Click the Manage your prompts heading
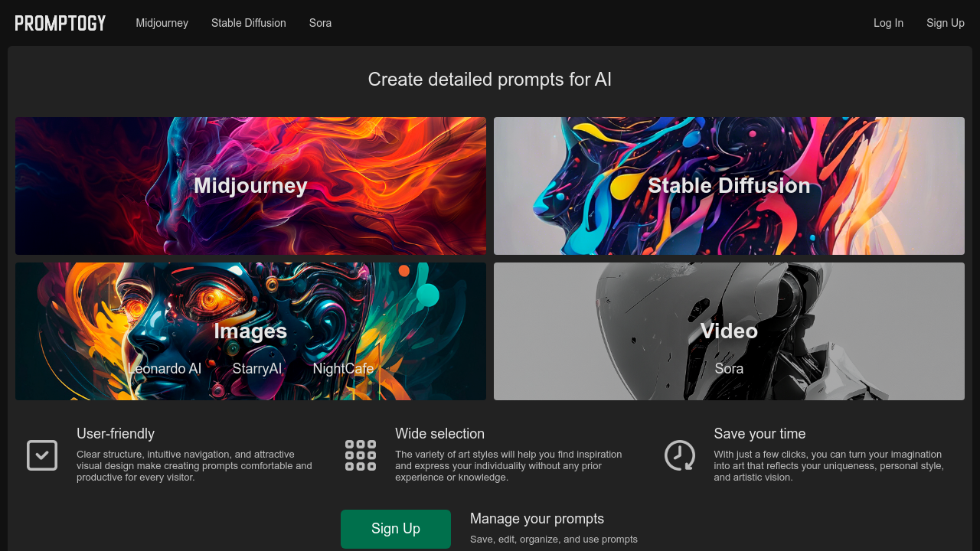980x551 pixels. pyautogui.click(x=537, y=519)
